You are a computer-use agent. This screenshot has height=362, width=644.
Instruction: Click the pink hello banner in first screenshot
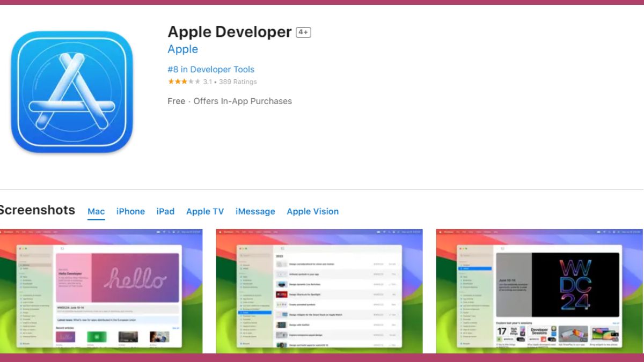point(135,278)
